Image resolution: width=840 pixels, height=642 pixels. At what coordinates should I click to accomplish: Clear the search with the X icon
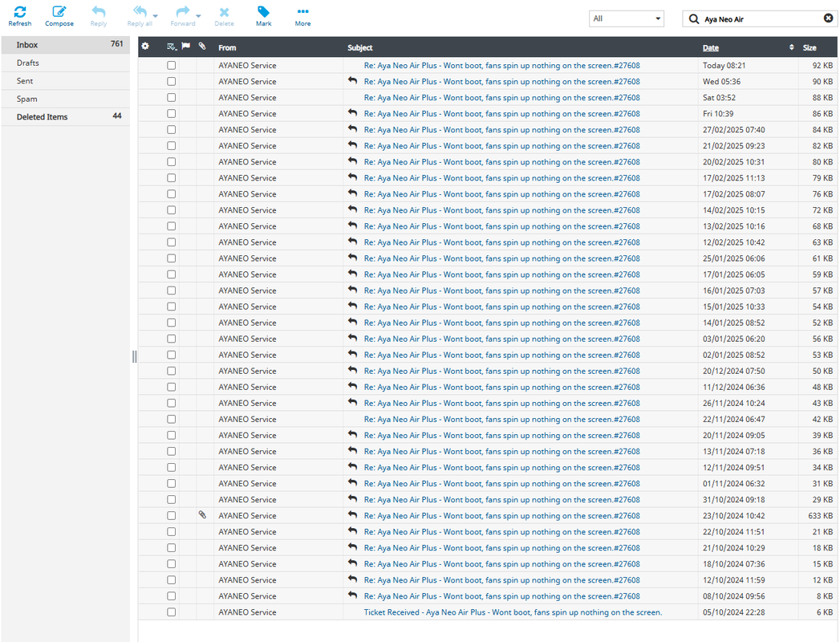pos(828,18)
